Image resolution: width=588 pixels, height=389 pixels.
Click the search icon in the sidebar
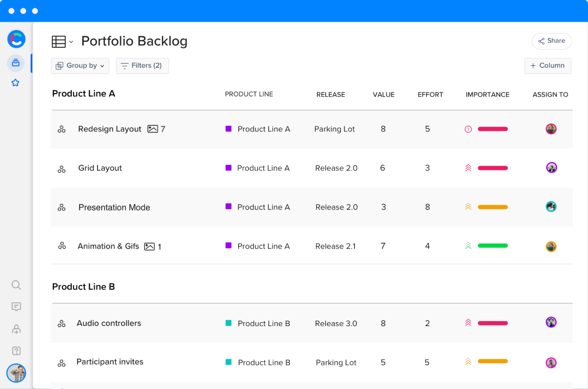tap(16, 285)
